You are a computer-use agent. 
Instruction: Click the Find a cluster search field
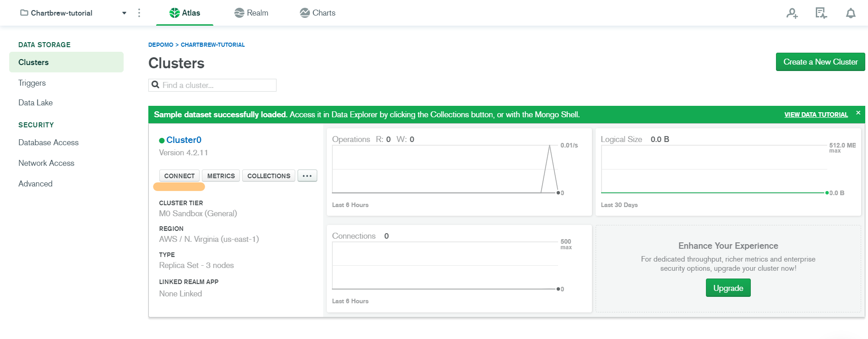pos(212,85)
